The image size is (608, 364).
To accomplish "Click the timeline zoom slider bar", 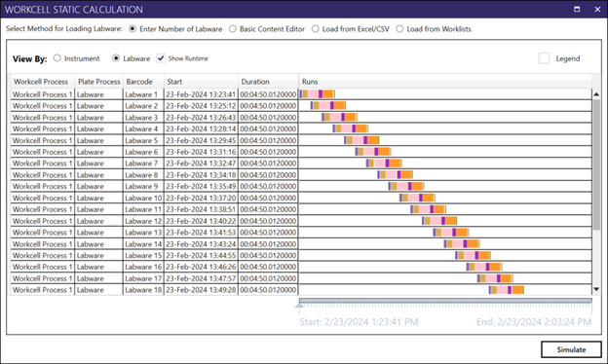I will (445, 301).
